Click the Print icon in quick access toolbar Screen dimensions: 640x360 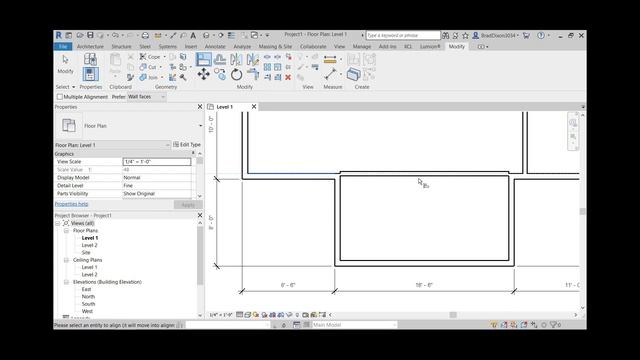pos(145,36)
